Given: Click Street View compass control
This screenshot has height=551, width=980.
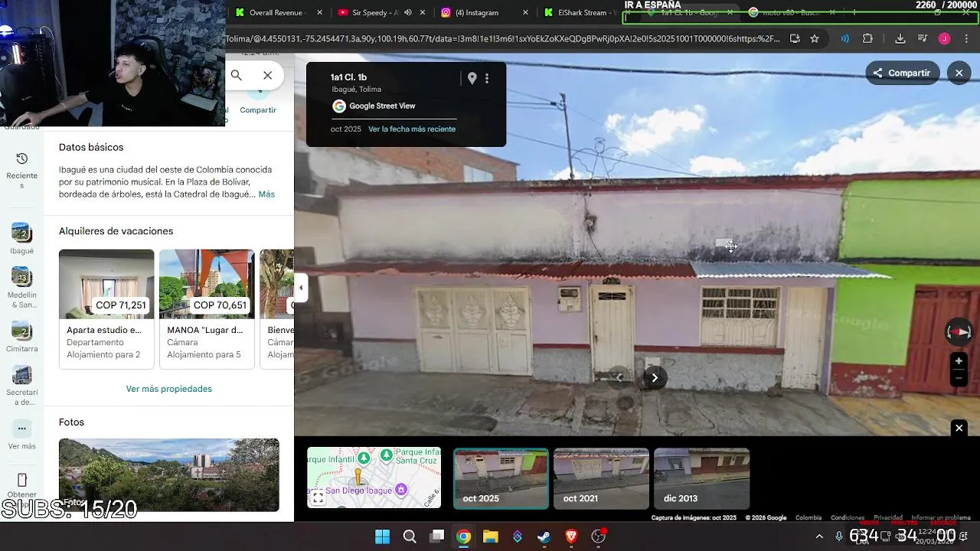Looking at the screenshot, I should [959, 332].
